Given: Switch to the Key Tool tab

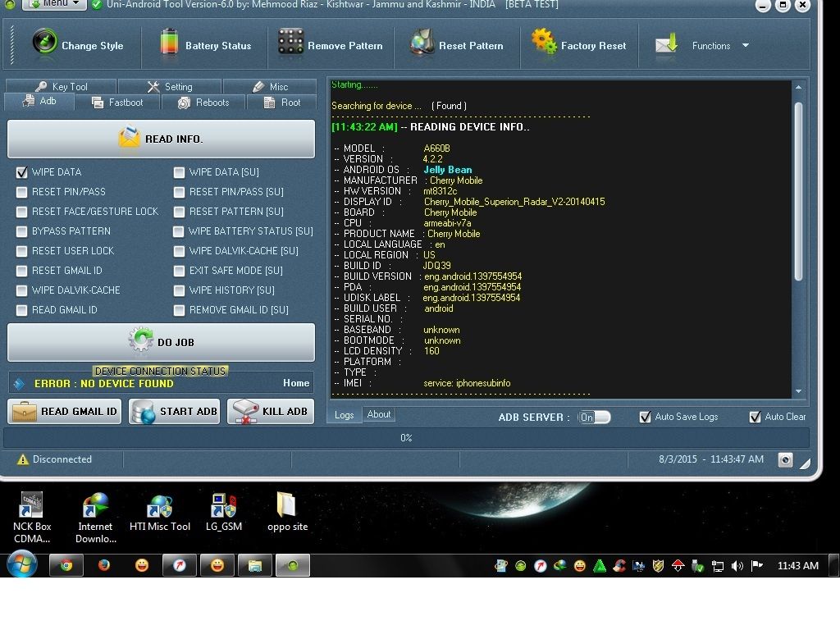Looking at the screenshot, I should click(x=61, y=86).
